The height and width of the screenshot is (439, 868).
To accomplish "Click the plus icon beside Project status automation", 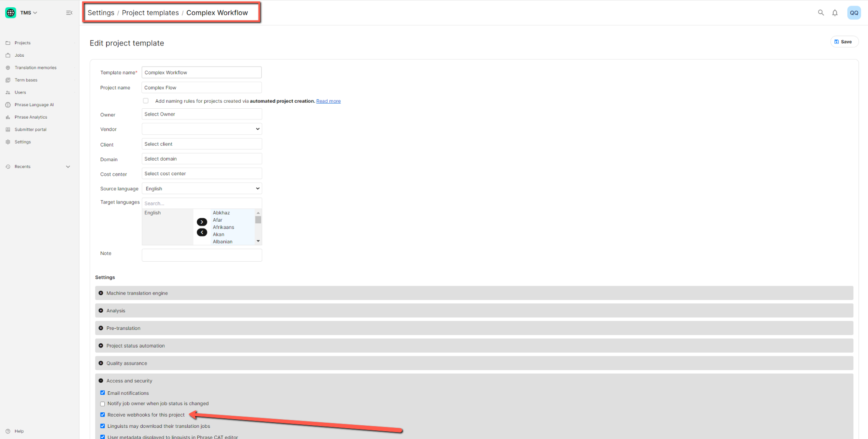I will (x=101, y=346).
